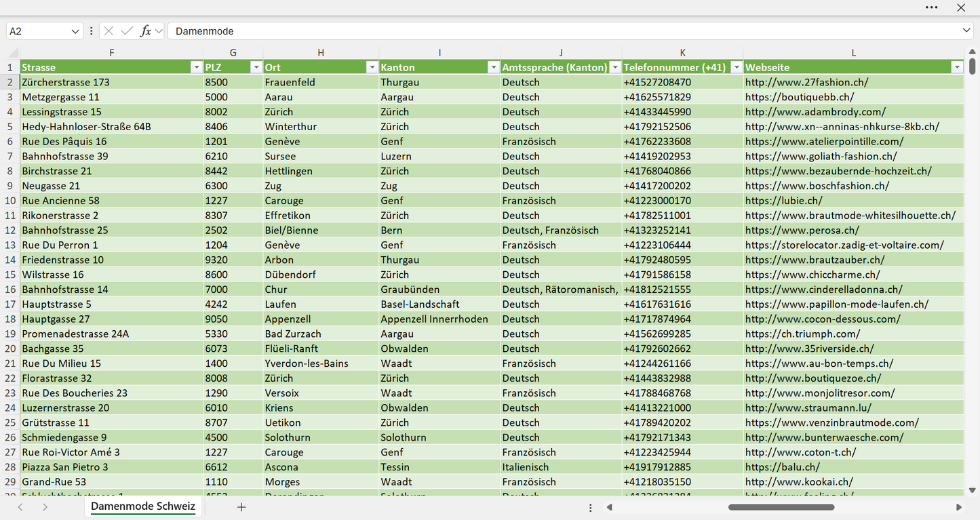980x520 pixels.
Task: Select row 28 header
Action: tap(10, 467)
